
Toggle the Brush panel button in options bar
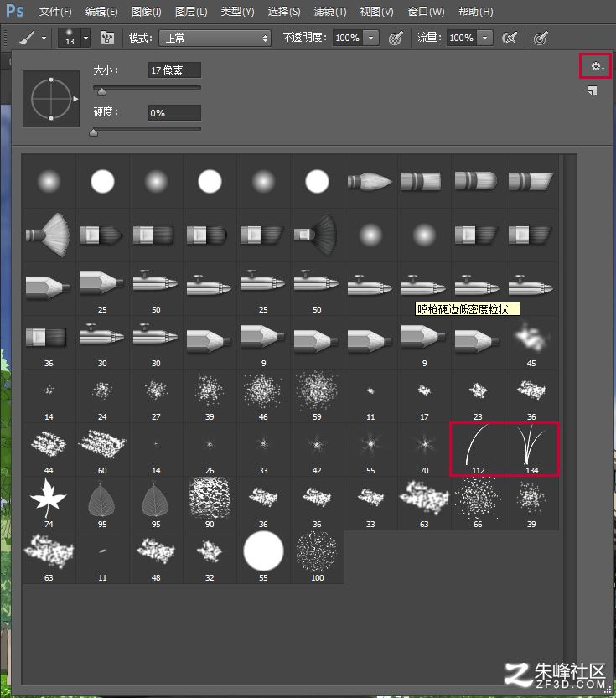[x=106, y=38]
